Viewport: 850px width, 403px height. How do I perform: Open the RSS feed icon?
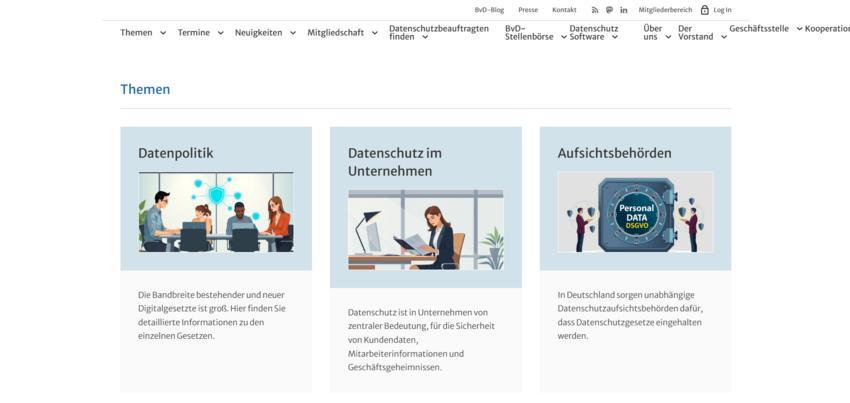point(595,10)
